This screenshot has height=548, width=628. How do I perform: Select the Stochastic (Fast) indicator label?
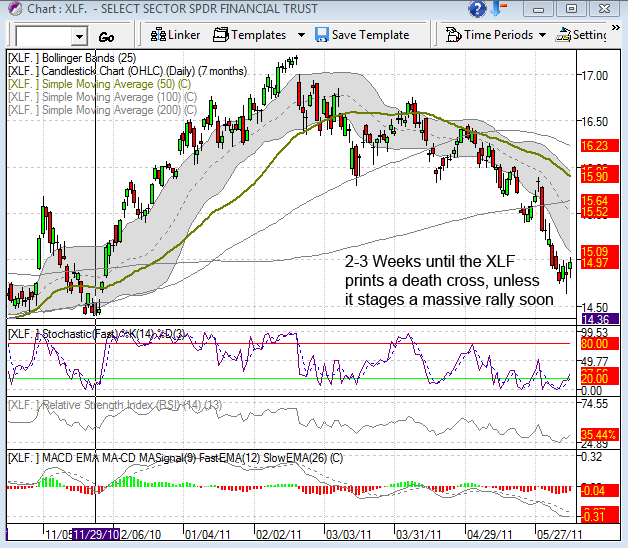(x=97, y=334)
